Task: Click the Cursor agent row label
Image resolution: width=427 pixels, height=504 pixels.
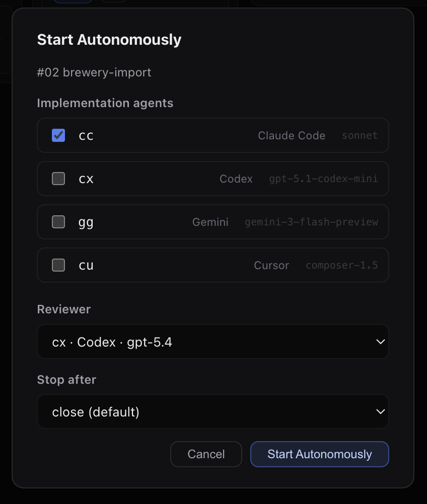Action: 271,265
